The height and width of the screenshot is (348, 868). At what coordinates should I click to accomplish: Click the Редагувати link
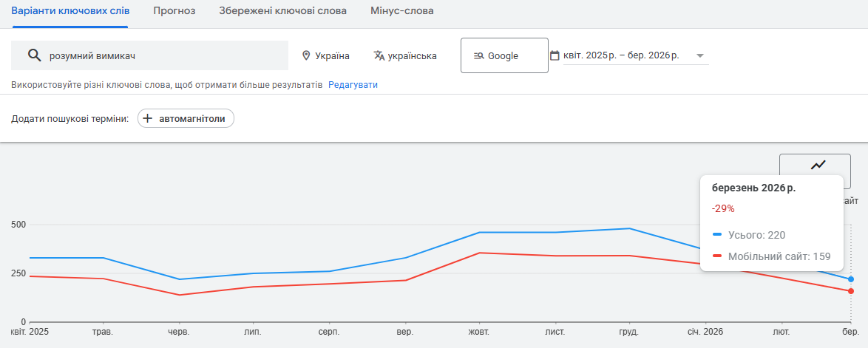[353, 85]
